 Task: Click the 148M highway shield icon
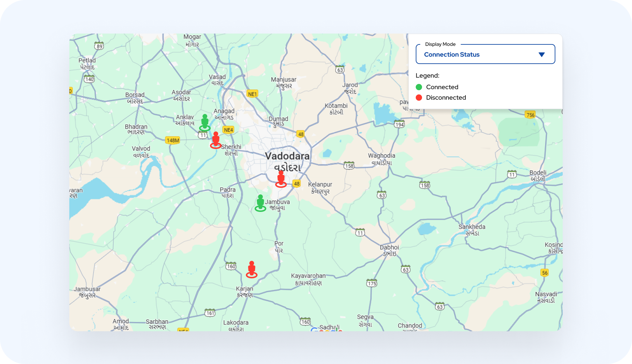click(x=173, y=141)
